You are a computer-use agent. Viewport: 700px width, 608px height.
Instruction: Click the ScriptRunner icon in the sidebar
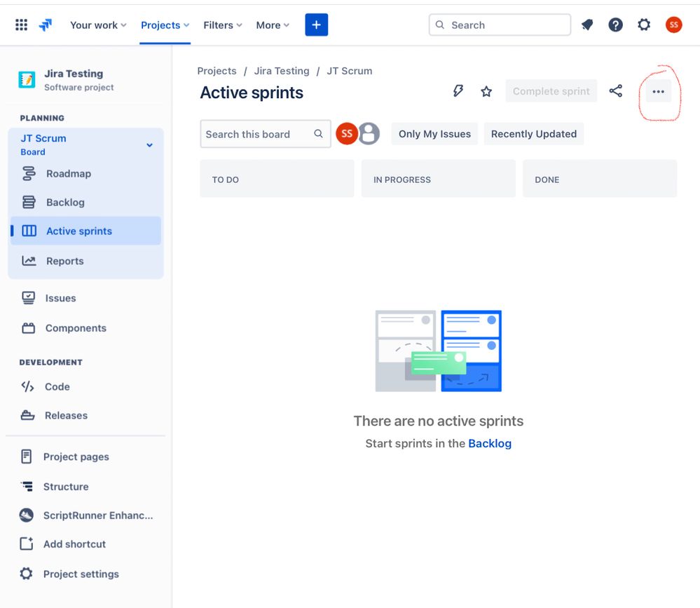pos(27,515)
